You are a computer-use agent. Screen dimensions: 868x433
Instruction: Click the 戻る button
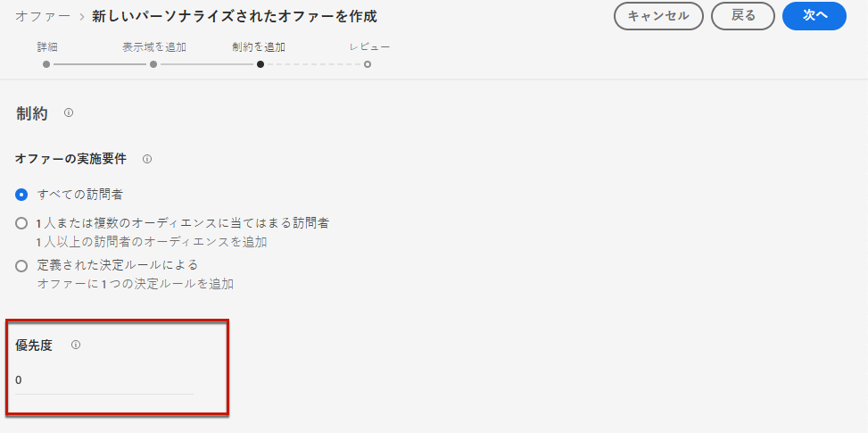coord(743,16)
